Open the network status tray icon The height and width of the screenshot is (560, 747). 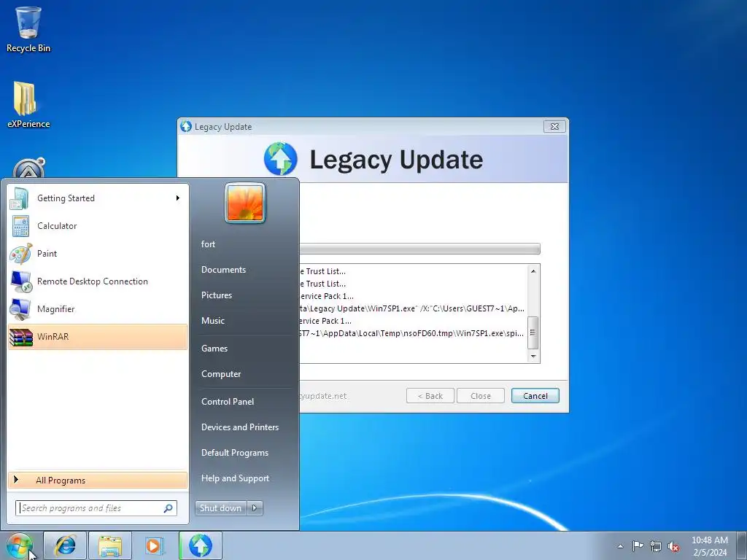(656, 546)
